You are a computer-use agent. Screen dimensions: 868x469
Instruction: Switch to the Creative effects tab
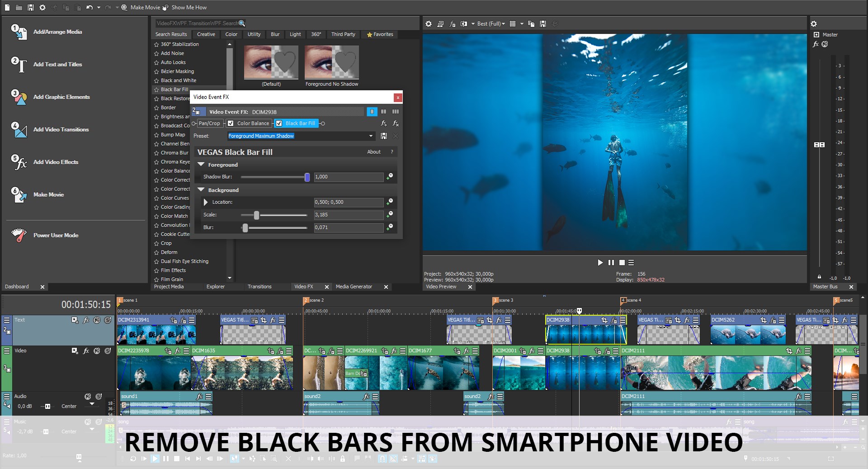[x=206, y=34]
